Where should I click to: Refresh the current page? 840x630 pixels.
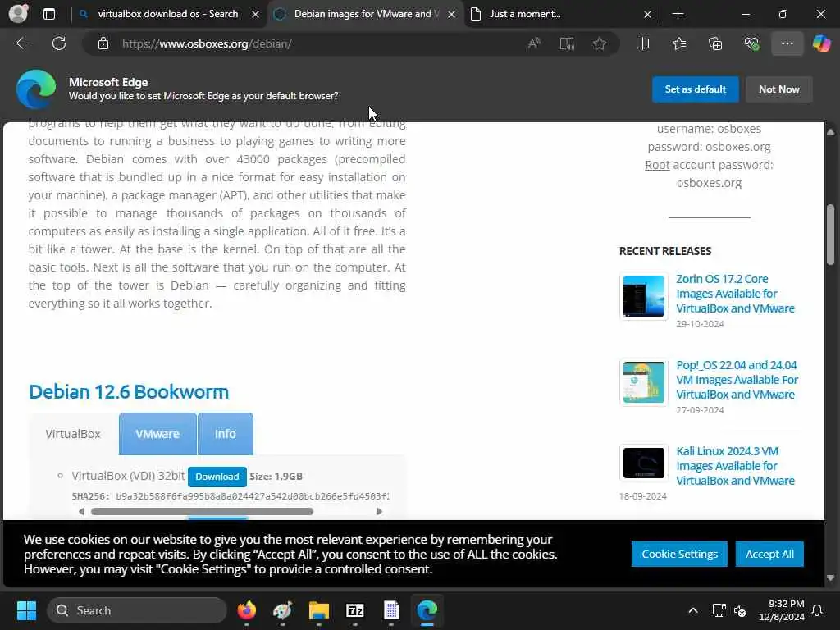point(59,43)
